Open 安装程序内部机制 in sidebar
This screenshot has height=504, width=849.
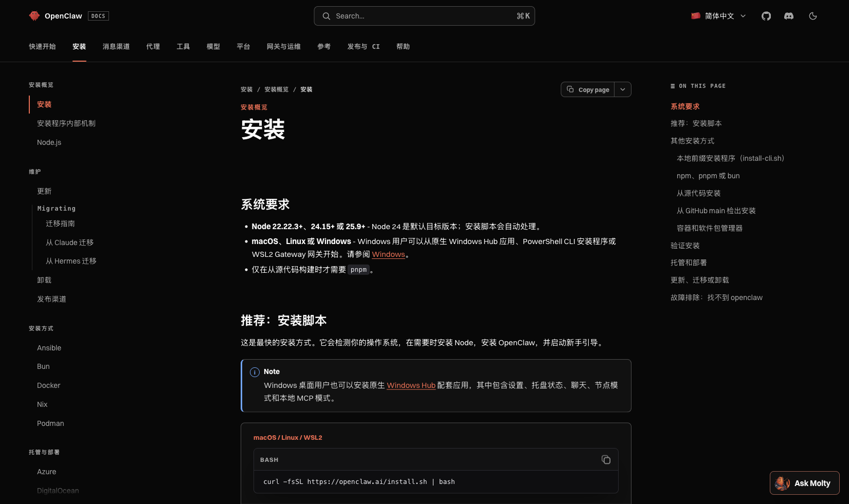tap(66, 123)
